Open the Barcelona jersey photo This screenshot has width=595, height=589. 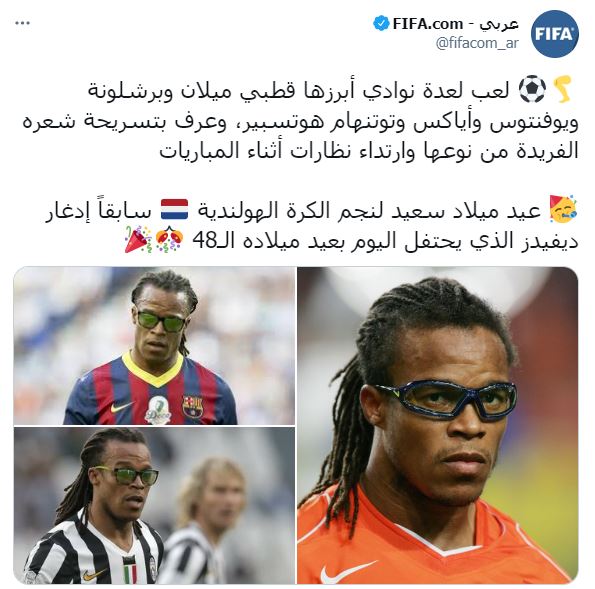point(154,345)
